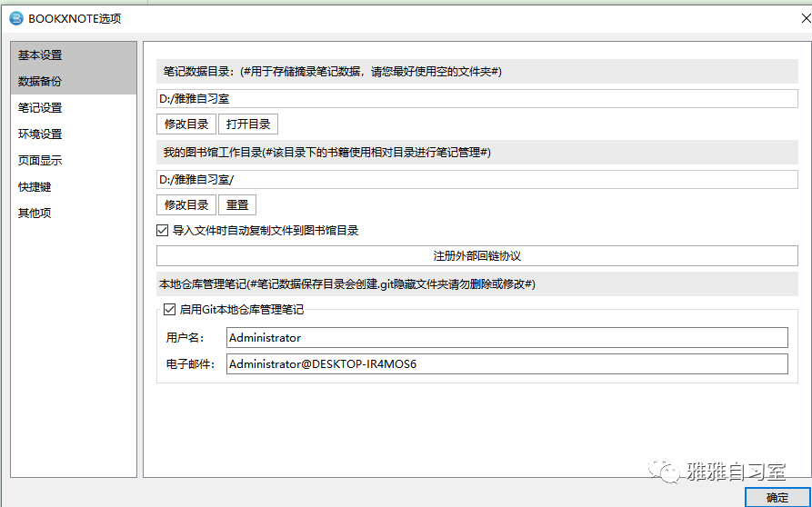Switch to 环境设置 in the sidebar
Viewport: 812px width, 507px height.
pyautogui.click(x=74, y=134)
